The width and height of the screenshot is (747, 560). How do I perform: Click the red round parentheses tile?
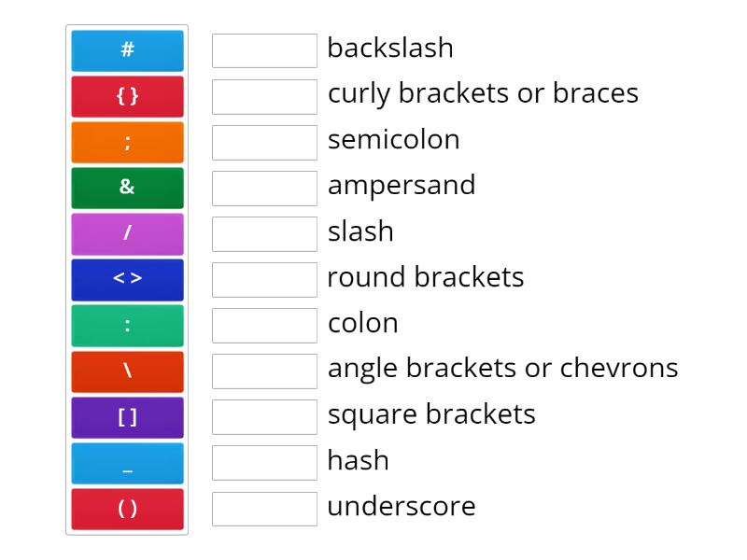coord(127,509)
